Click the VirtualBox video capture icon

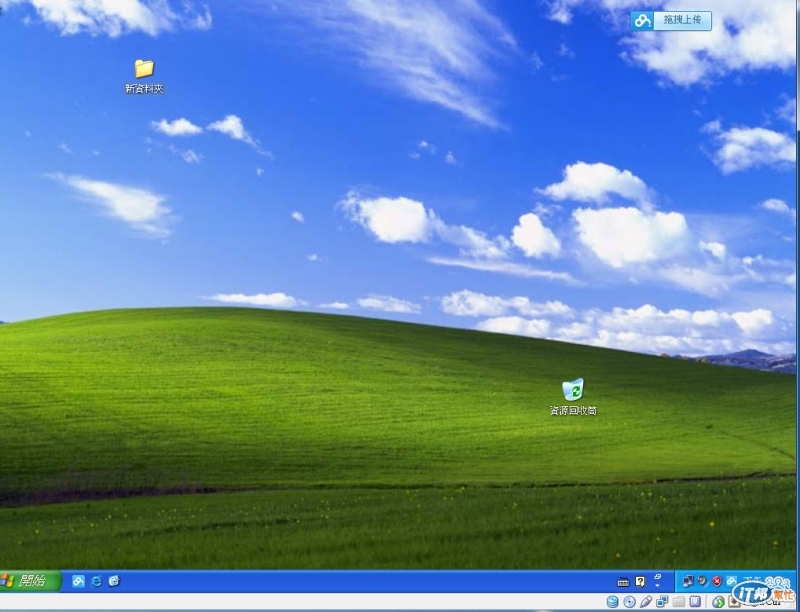pyautogui.click(x=695, y=601)
